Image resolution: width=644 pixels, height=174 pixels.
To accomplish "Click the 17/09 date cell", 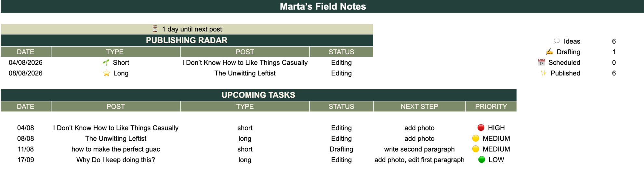I will click(26, 160).
